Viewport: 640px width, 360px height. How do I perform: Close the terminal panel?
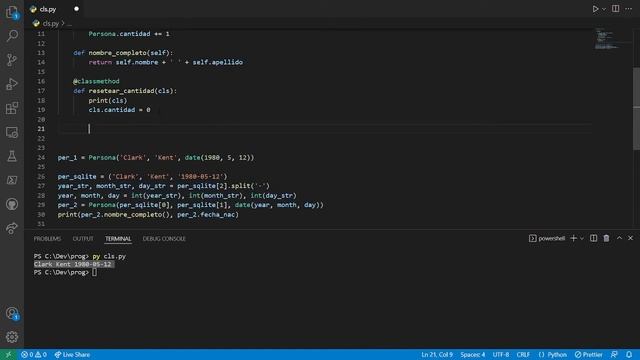pos(631,238)
